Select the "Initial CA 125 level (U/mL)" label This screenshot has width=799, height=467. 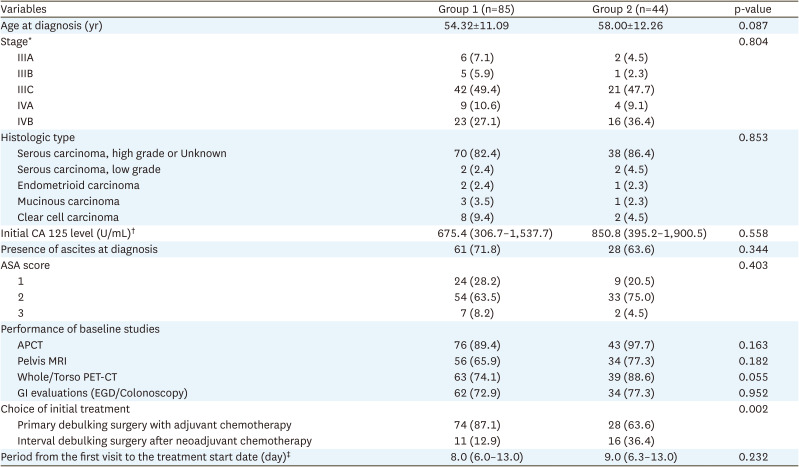(68, 233)
